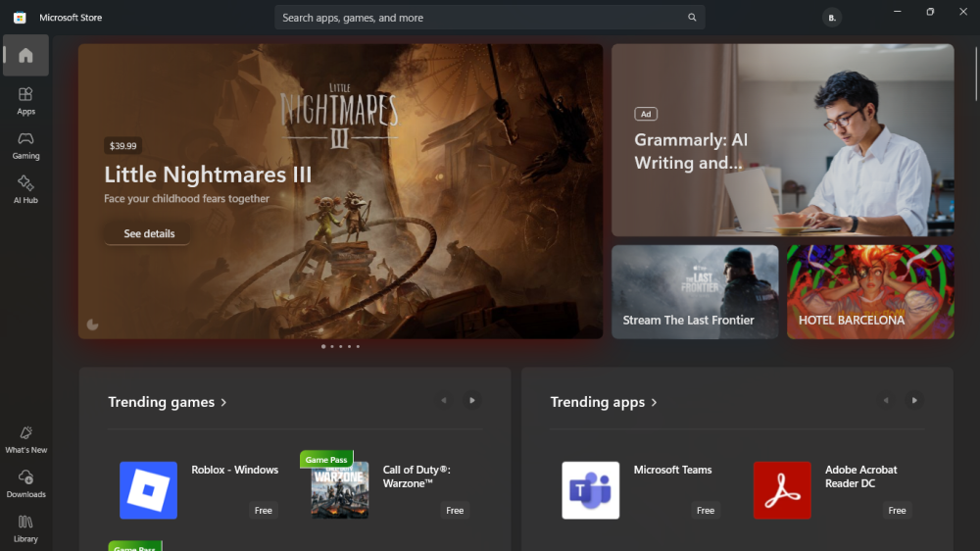Screen dimensions: 980x551
Task: Minimize the Microsoft Store window
Action: pyautogui.click(x=898, y=11)
